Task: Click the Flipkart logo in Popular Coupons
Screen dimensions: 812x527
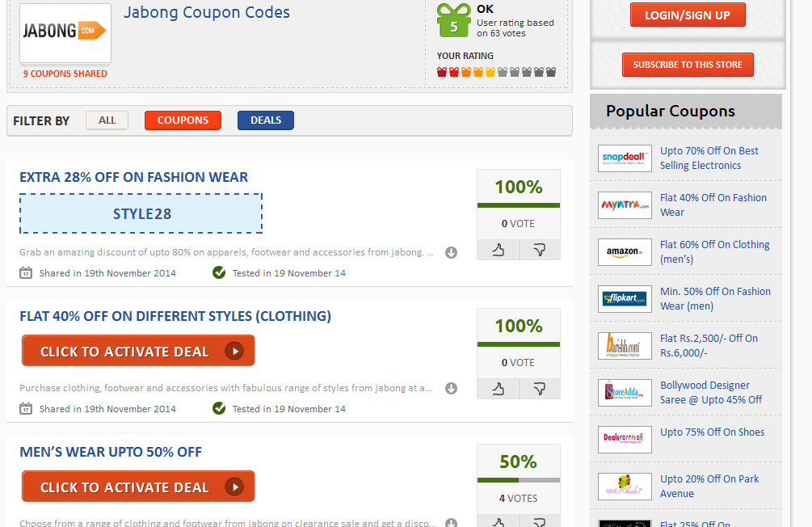Action: click(x=625, y=298)
